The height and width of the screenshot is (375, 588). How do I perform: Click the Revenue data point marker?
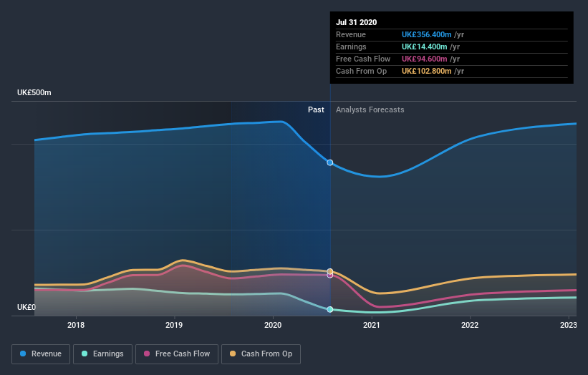[x=330, y=162]
